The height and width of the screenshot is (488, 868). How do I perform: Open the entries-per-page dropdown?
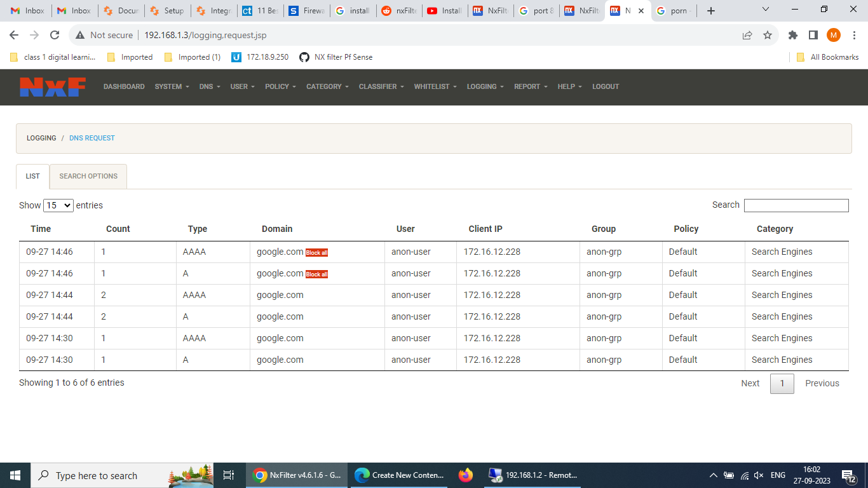coord(58,205)
